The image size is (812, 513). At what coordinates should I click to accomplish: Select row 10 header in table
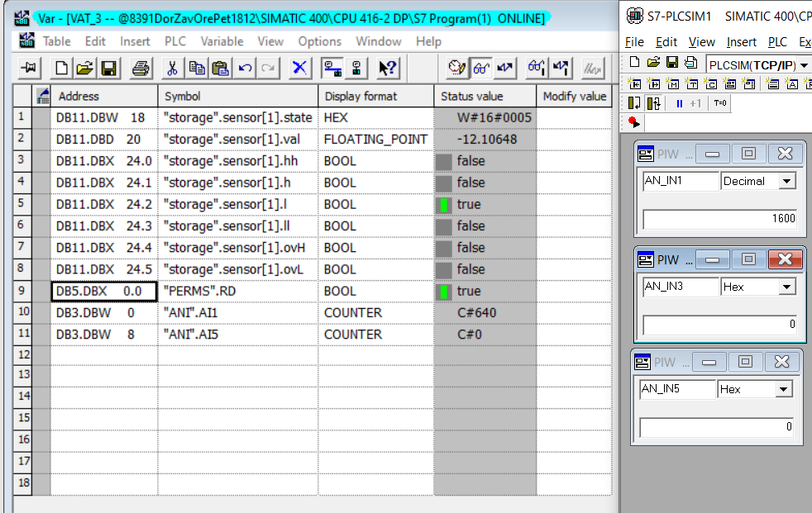tap(23, 312)
